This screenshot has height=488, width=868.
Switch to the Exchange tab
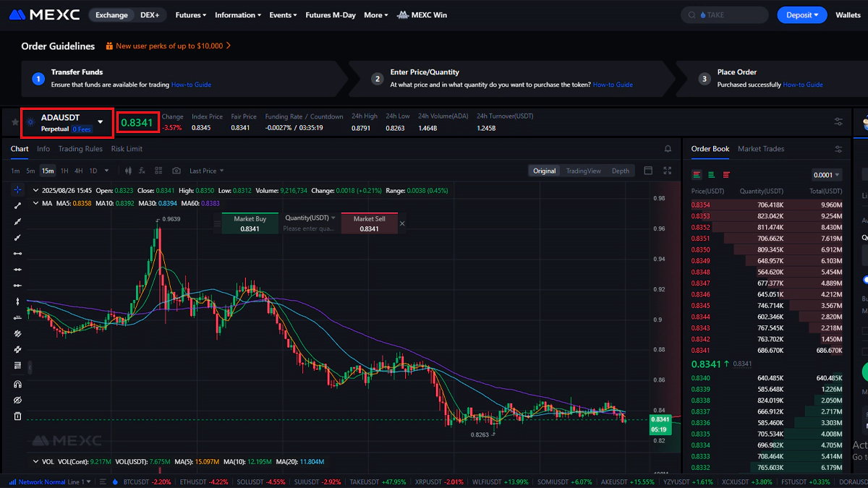(x=111, y=14)
